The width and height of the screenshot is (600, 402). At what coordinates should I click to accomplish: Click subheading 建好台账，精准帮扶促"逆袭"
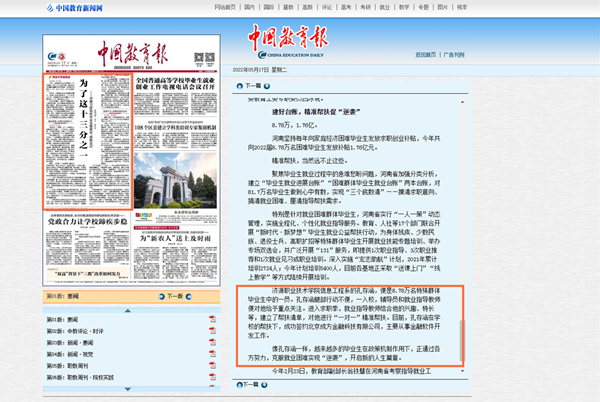click(x=316, y=112)
